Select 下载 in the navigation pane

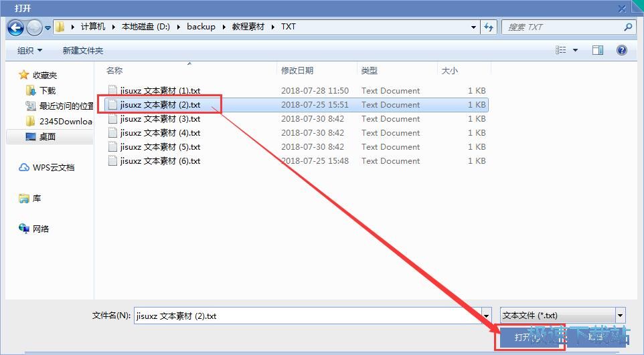coord(48,90)
